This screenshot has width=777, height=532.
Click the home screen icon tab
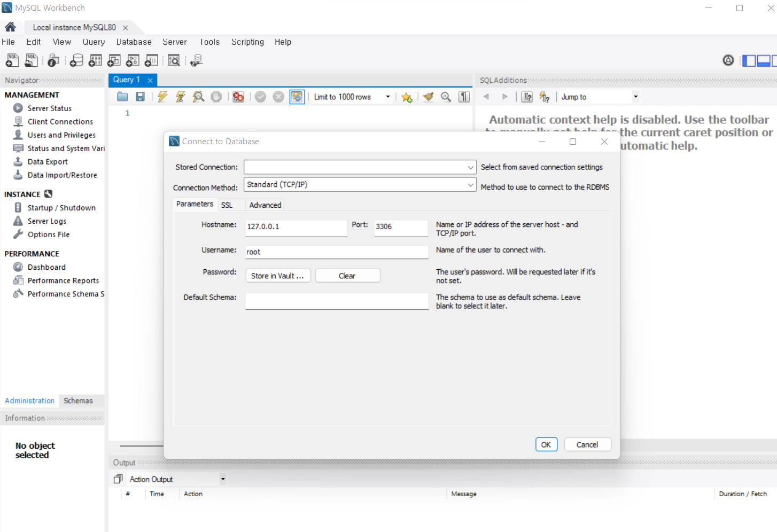pos(10,27)
